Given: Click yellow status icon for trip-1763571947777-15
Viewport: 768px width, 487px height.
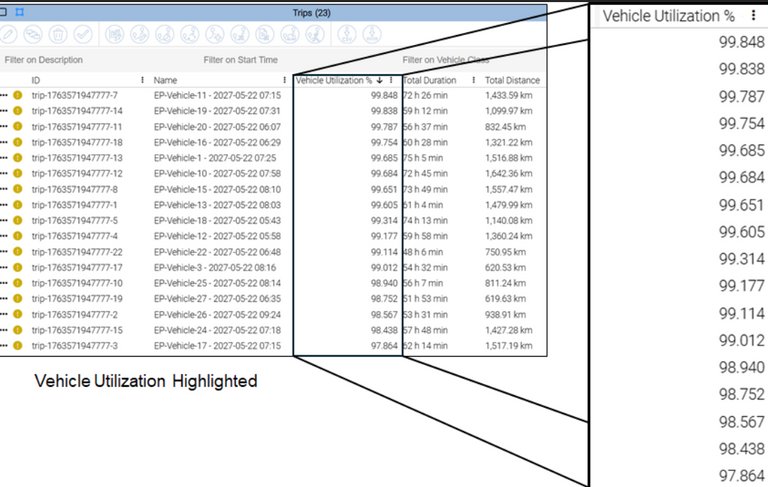Looking at the screenshot, I should [18, 330].
